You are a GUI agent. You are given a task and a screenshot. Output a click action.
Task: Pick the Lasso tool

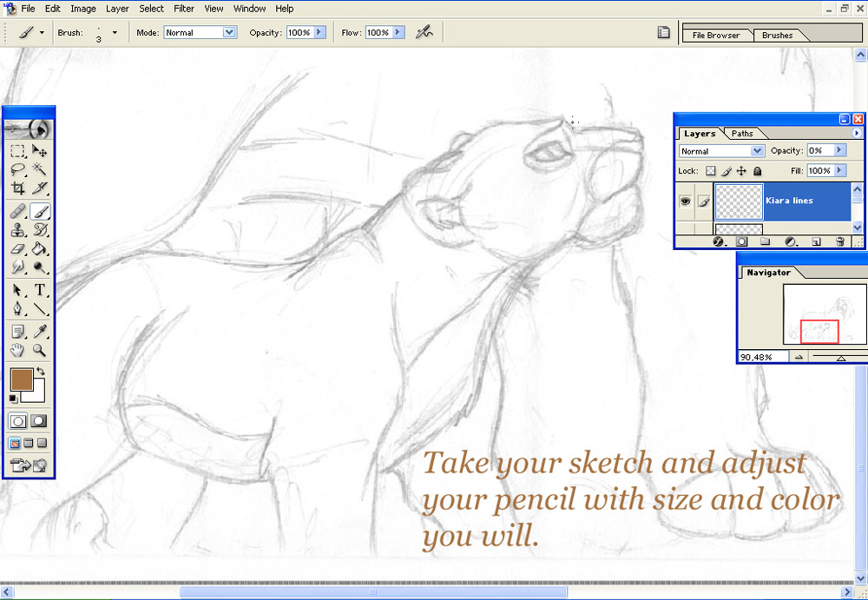tap(17, 169)
